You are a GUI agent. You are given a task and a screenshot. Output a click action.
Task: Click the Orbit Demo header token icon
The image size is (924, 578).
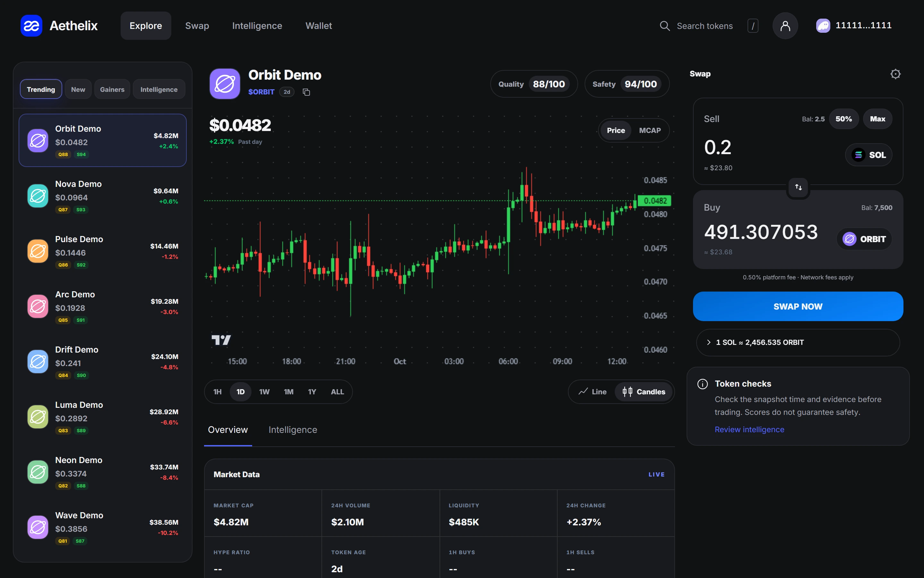(225, 84)
